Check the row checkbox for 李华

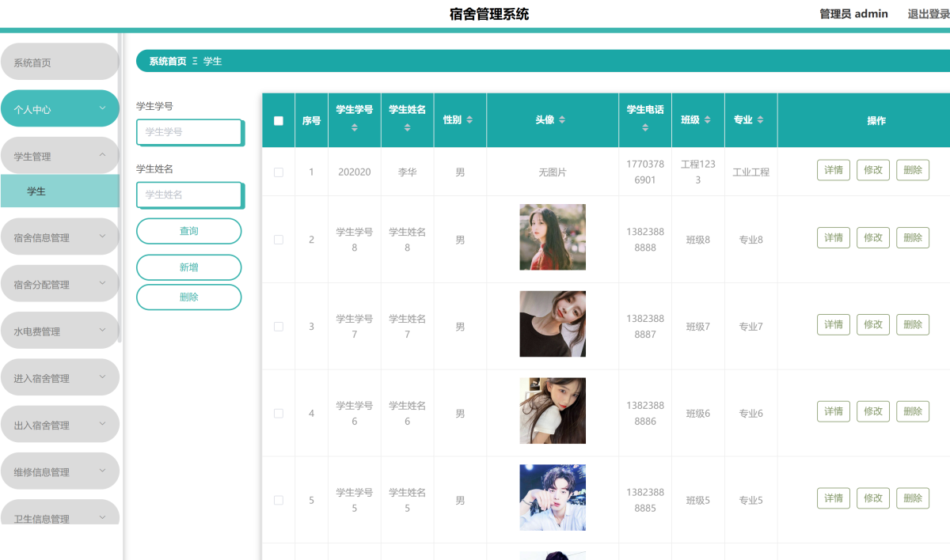point(279,172)
